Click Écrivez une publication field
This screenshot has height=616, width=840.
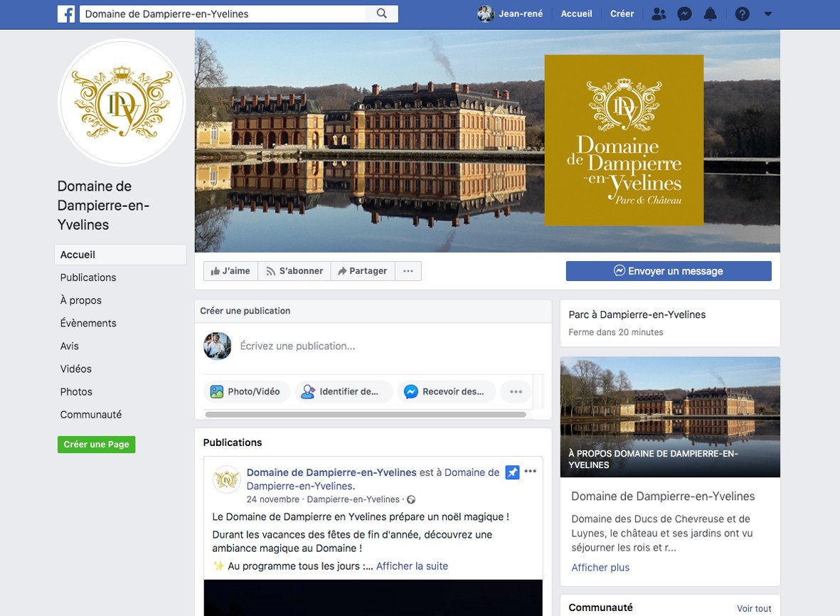pos(297,346)
